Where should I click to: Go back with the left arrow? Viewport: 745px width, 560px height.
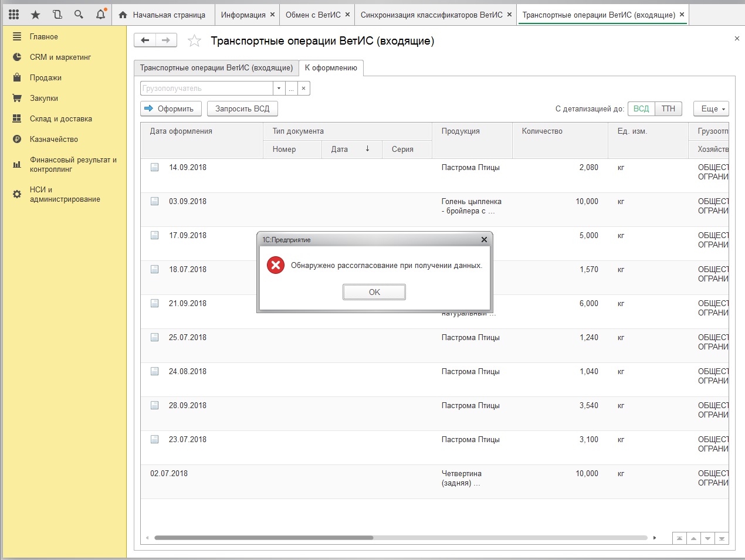pos(145,40)
